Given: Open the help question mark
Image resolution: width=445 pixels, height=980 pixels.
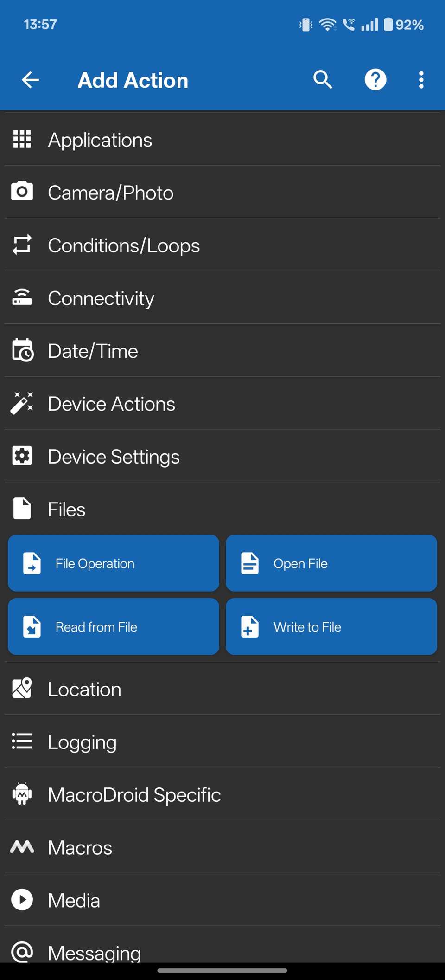Looking at the screenshot, I should coord(375,79).
